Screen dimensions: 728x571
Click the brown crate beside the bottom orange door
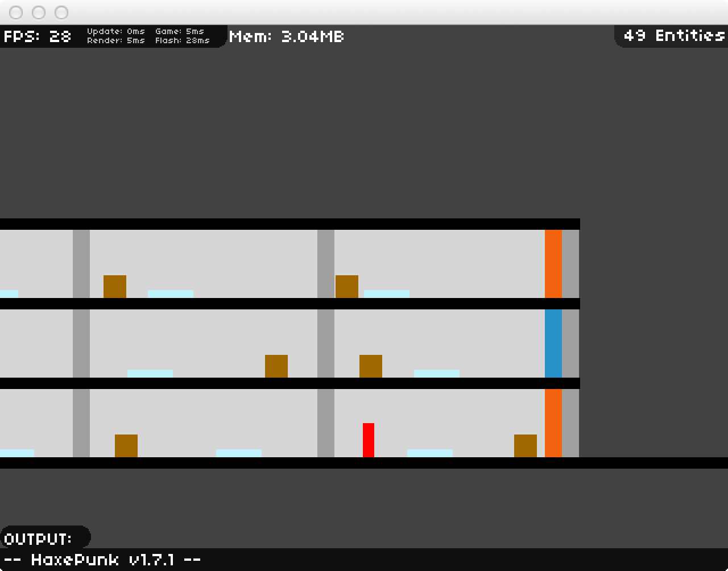[x=526, y=446]
